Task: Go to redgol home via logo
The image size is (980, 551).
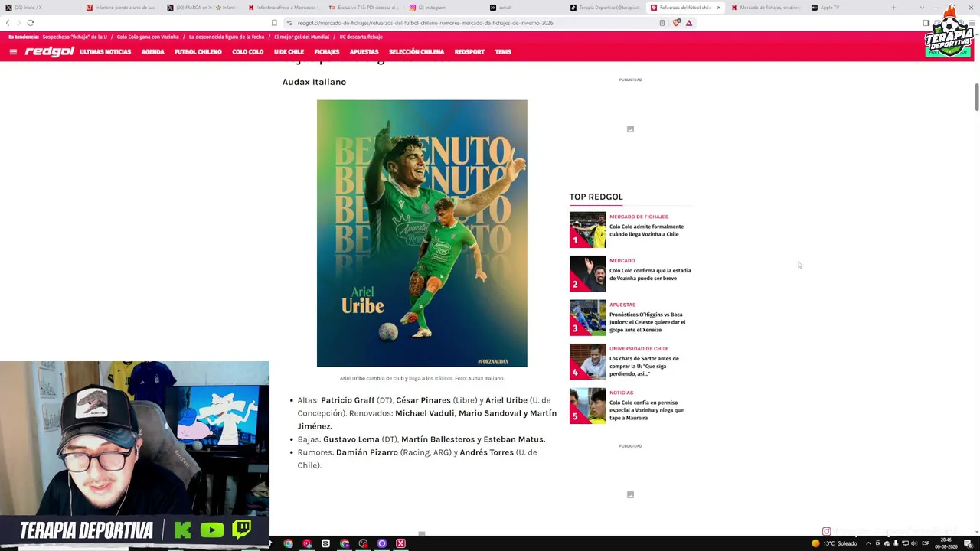Action: pos(50,52)
